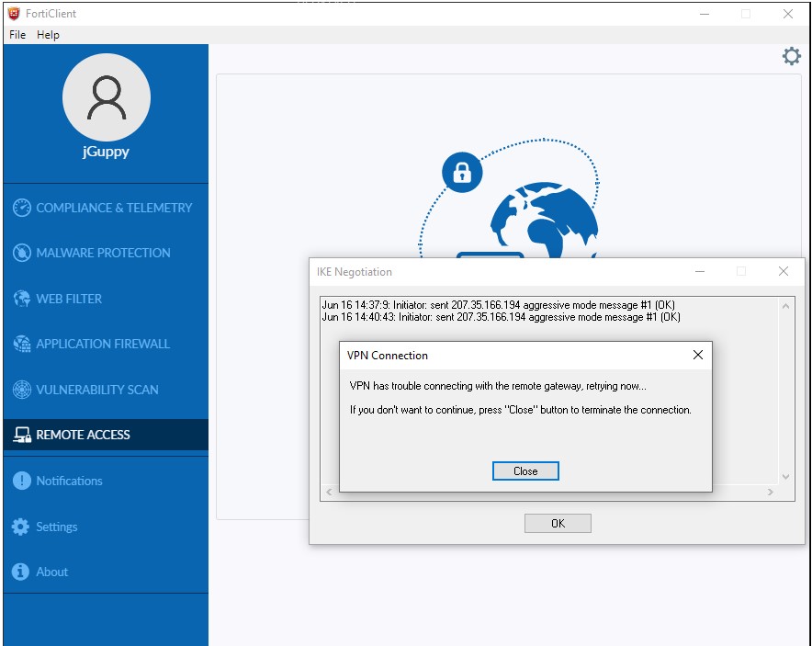Screen dimensions: 812x646
Task: Click OK in IKE Negotiation window
Action: [558, 523]
